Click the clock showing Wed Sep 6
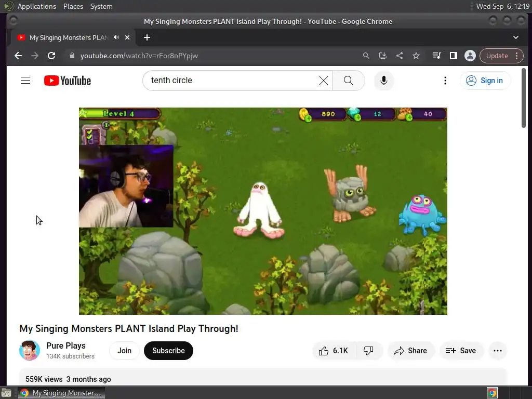Screen dimensions: 532x399 [503, 6]
